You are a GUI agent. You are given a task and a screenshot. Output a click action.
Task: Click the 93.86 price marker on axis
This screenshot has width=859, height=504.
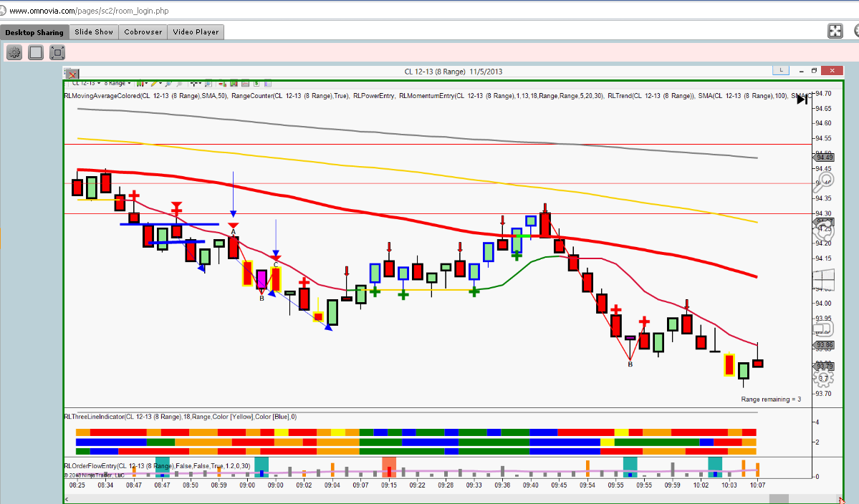click(824, 345)
